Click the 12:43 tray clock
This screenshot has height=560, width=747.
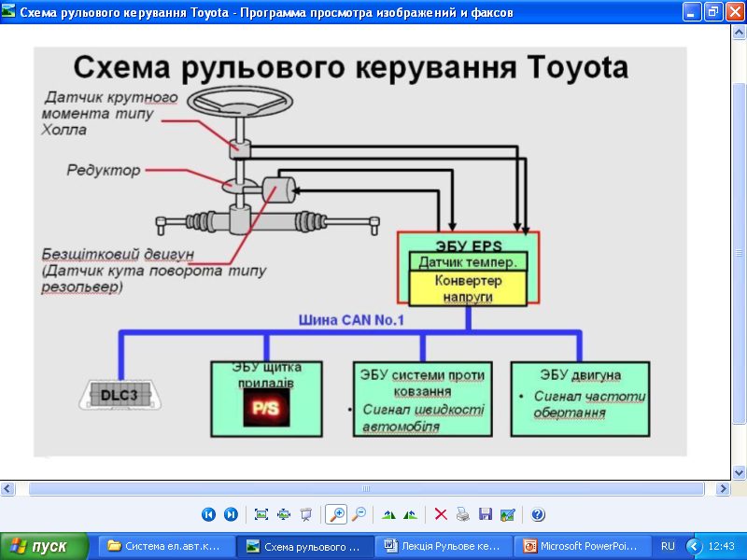(x=721, y=546)
